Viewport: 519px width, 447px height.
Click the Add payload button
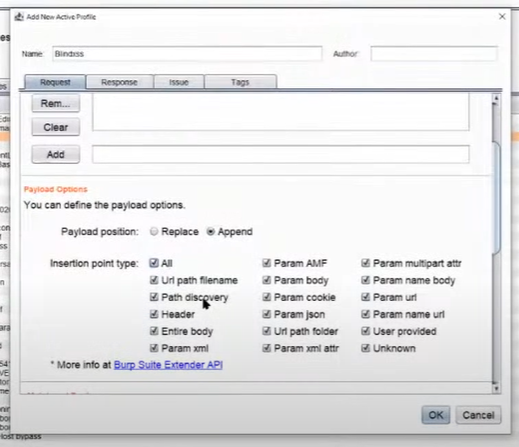tap(56, 154)
